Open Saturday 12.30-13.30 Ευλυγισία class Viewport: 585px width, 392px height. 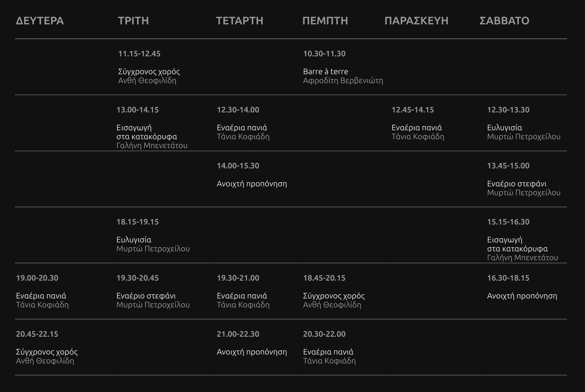(x=504, y=128)
